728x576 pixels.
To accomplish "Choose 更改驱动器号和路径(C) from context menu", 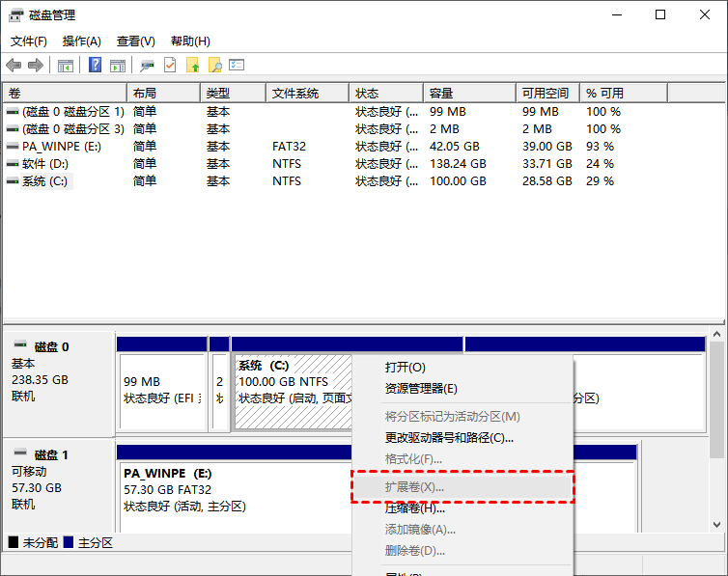I will (449, 438).
